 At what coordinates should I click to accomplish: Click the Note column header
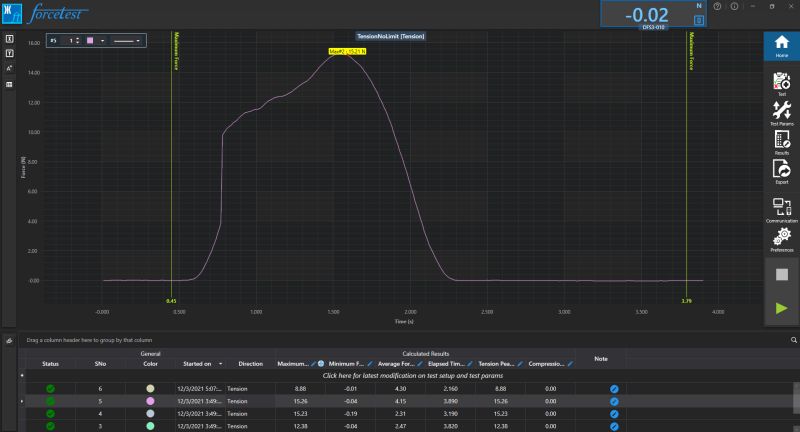pyautogui.click(x=601, y=359)
